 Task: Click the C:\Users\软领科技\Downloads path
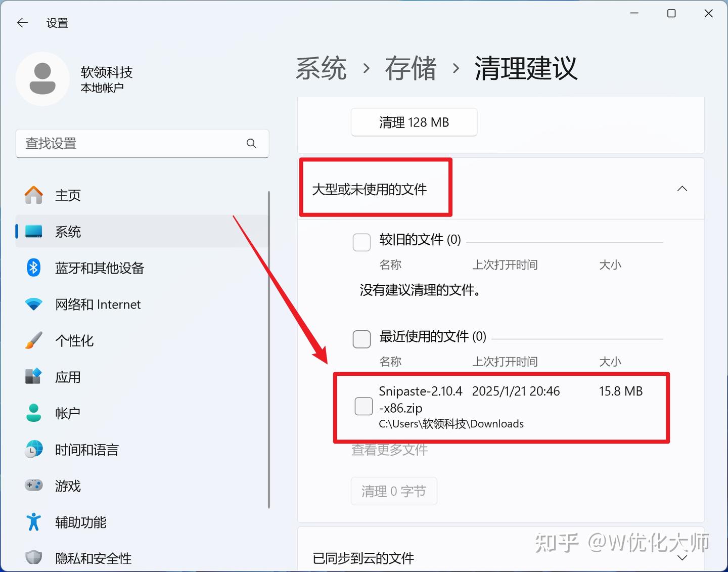pos(451,424)
